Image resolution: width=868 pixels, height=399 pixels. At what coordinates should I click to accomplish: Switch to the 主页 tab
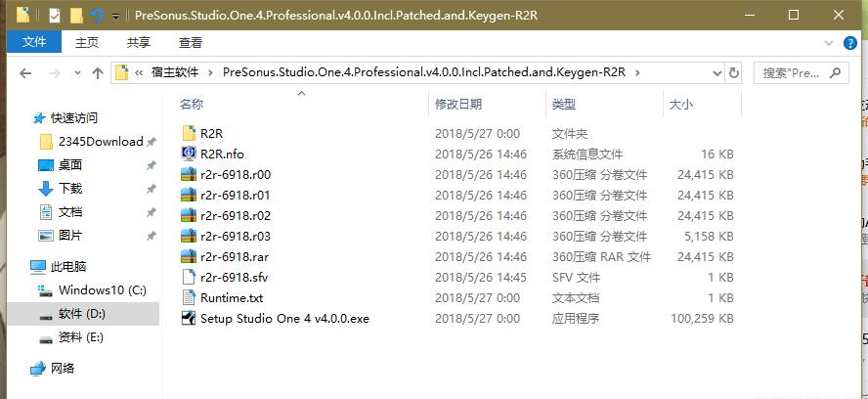tap(87, 43)
